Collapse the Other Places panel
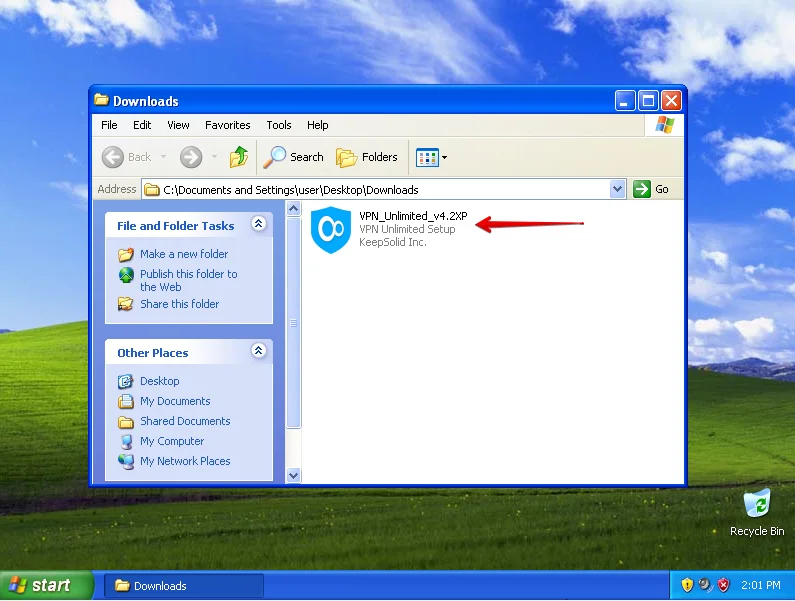The image size is (795, 601). (258, 352)
